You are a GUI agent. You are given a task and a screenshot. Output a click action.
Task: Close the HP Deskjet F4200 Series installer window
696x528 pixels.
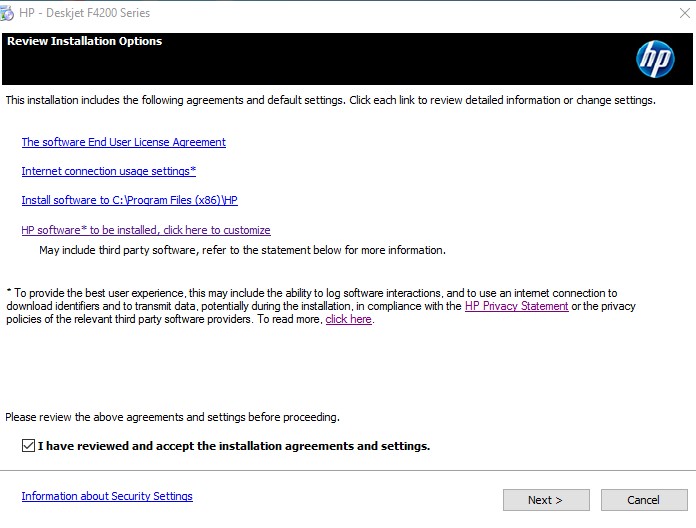685,13
